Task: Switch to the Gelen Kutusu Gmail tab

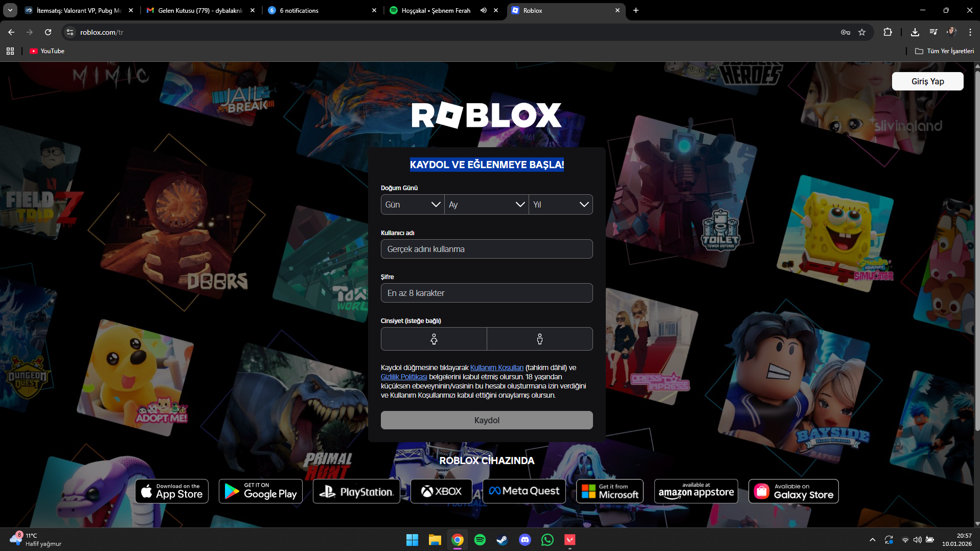Action: pos(201,10)
